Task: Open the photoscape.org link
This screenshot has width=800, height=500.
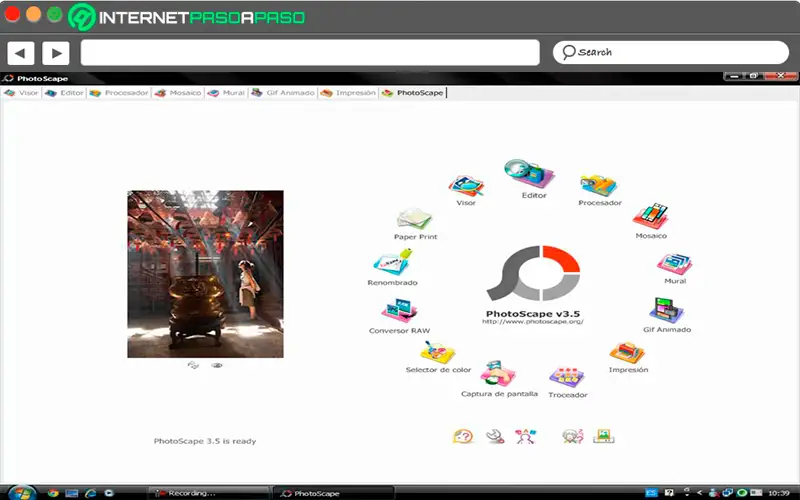Action: pyautogui.click(x=533, y=322)
